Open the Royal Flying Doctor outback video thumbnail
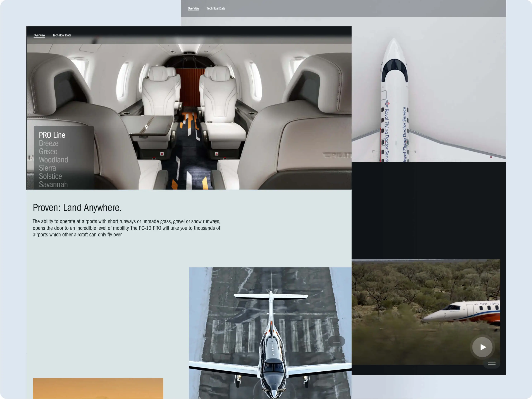 click(x=426, y=312)
